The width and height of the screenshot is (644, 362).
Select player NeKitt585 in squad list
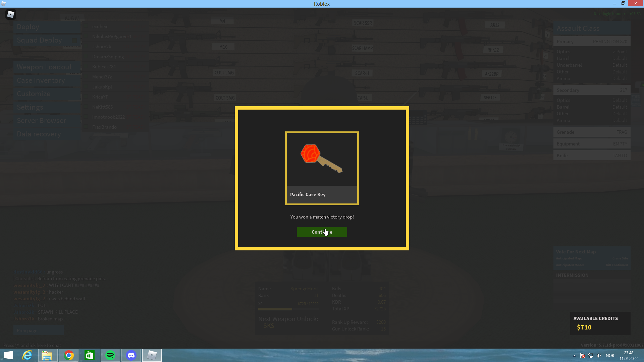pos(116,107)
